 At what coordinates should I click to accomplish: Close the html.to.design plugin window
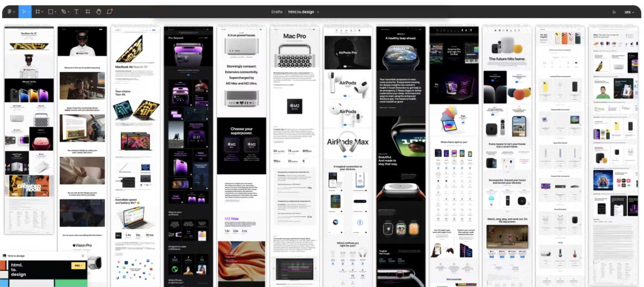click(83, 256)
